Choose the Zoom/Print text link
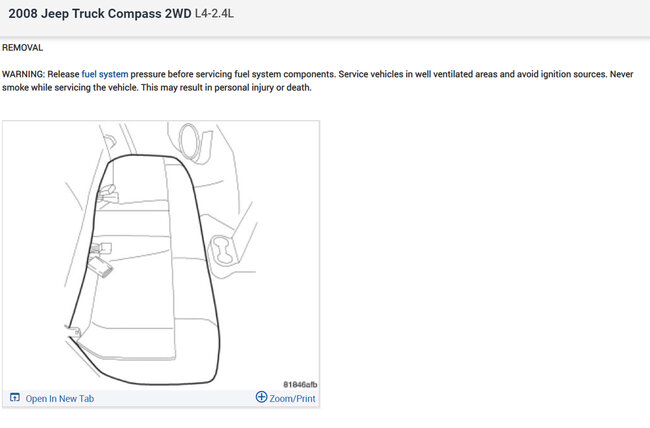Image resolution: width=650 pixels, height=428 pixels. pos(292,399)
